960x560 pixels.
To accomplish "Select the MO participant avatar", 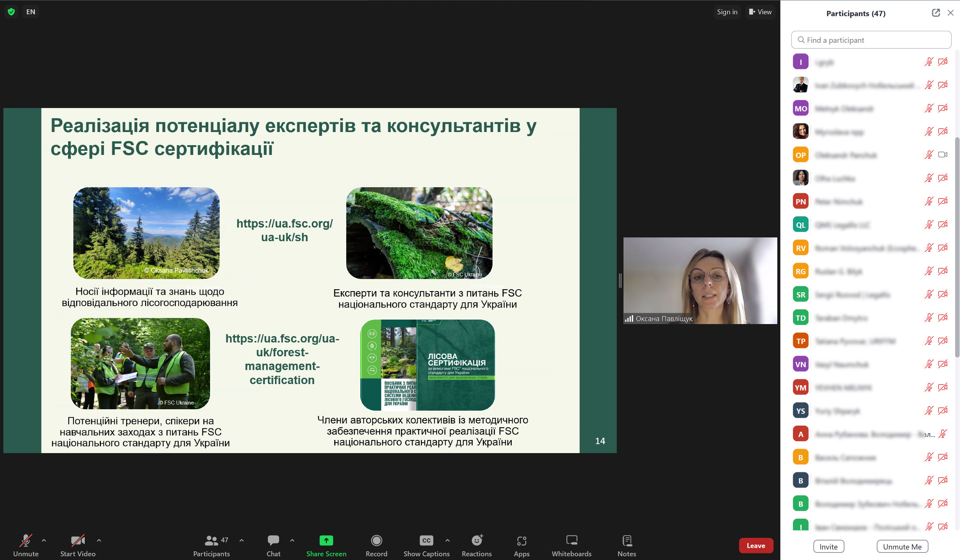I will pos(801,108).
